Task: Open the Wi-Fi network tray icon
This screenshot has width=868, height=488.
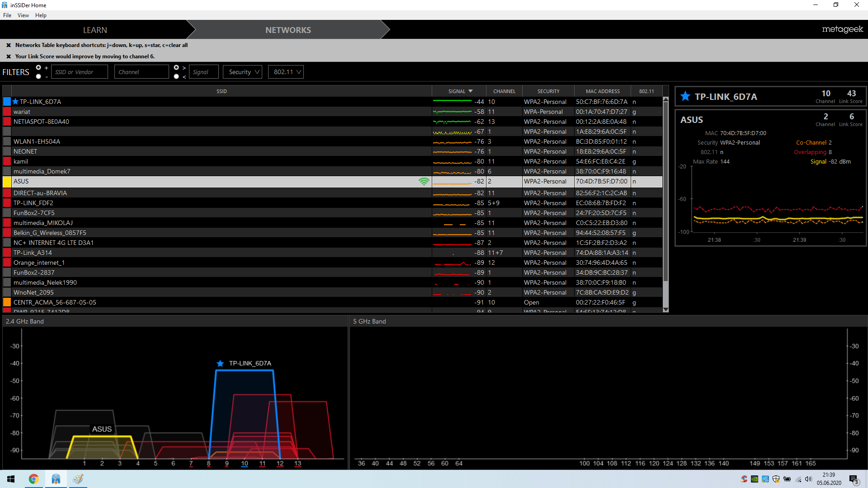Action: click(798, 479)
